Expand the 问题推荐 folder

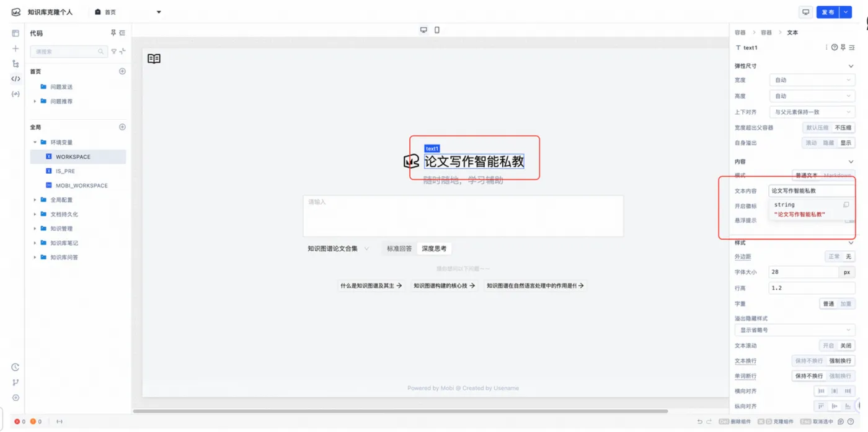point(35,101)
